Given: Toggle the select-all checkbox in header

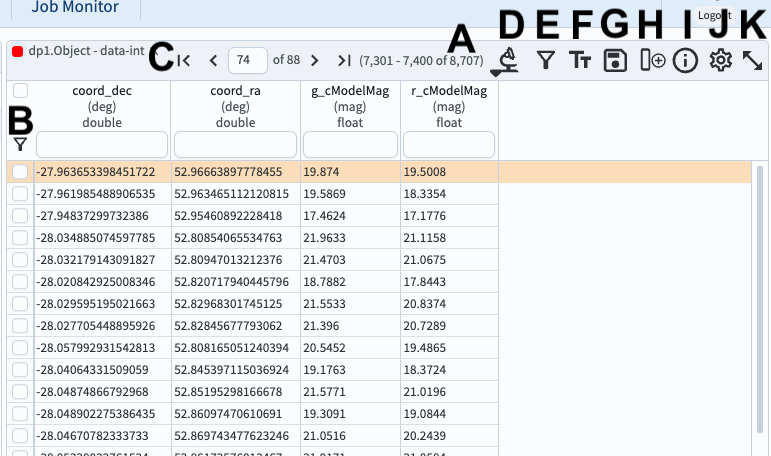Looking at the screenshot, I should (20, 91).
